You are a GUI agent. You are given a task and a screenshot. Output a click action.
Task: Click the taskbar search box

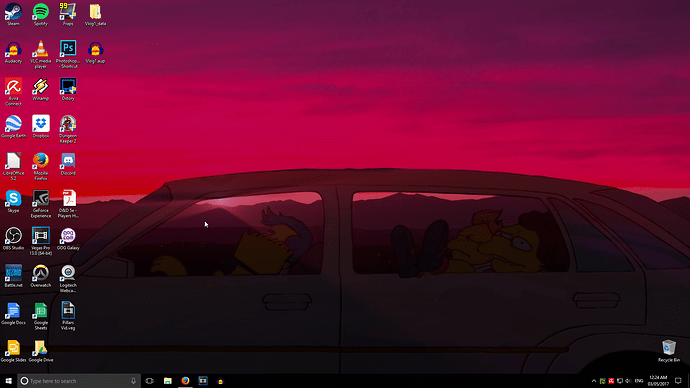coord(79,381)
